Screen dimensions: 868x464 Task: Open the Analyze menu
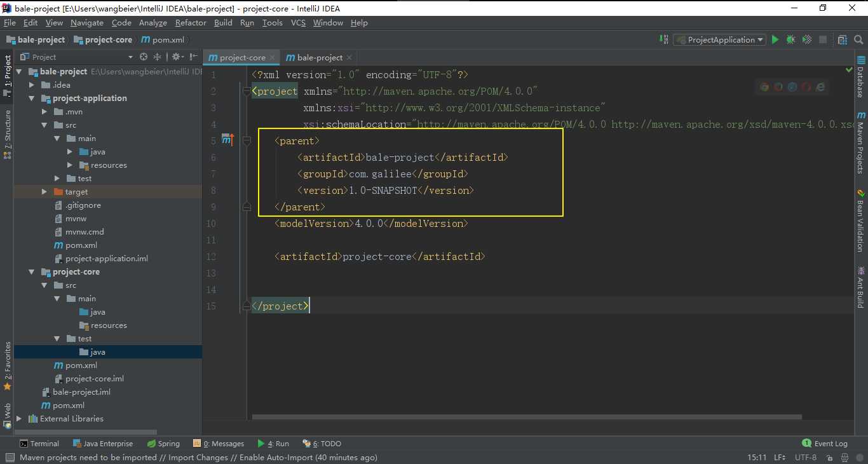click(153, 23)
